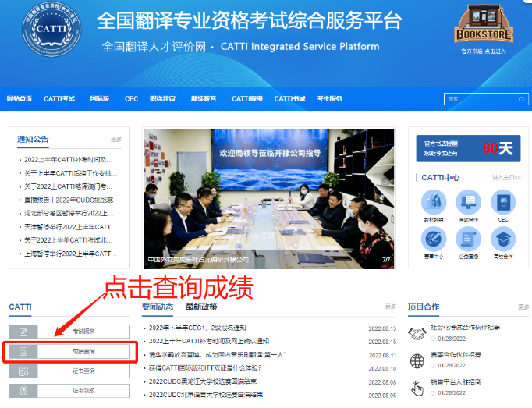
Task: Click the search magnifier icon
Action: coord(521,99)
